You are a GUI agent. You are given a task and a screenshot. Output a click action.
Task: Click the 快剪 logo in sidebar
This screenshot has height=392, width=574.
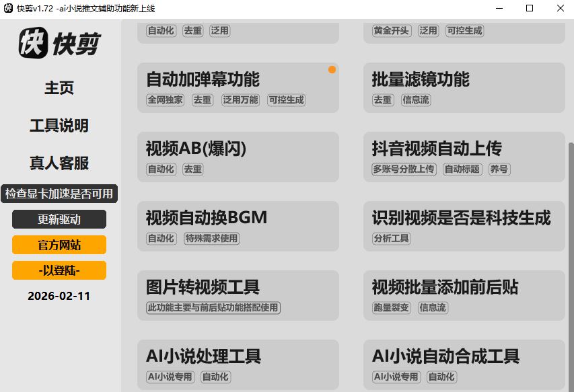coord(59,43)
